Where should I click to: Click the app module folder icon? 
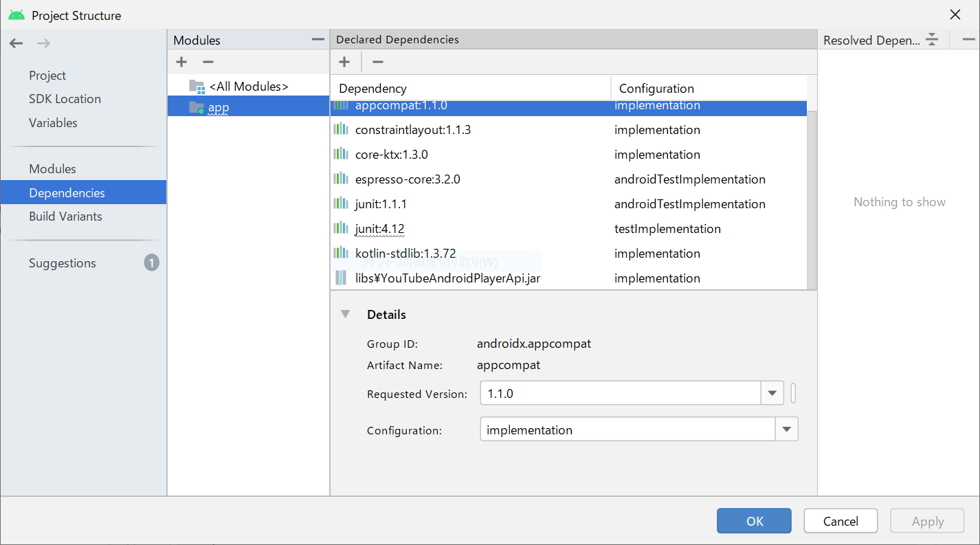pyautogui.click(x=197, y=107)
